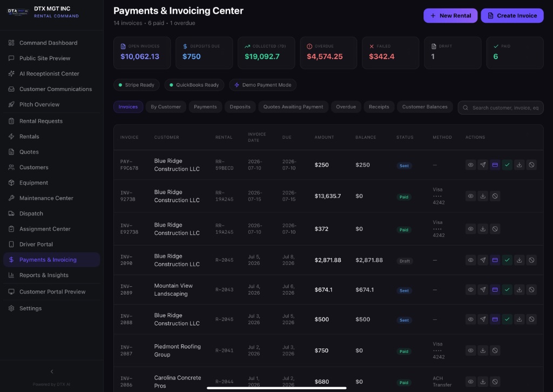The height and width of the screenshot is (392, 553).
Task: View invoice INV-2088 eye icon
Action: click(470, 320)
